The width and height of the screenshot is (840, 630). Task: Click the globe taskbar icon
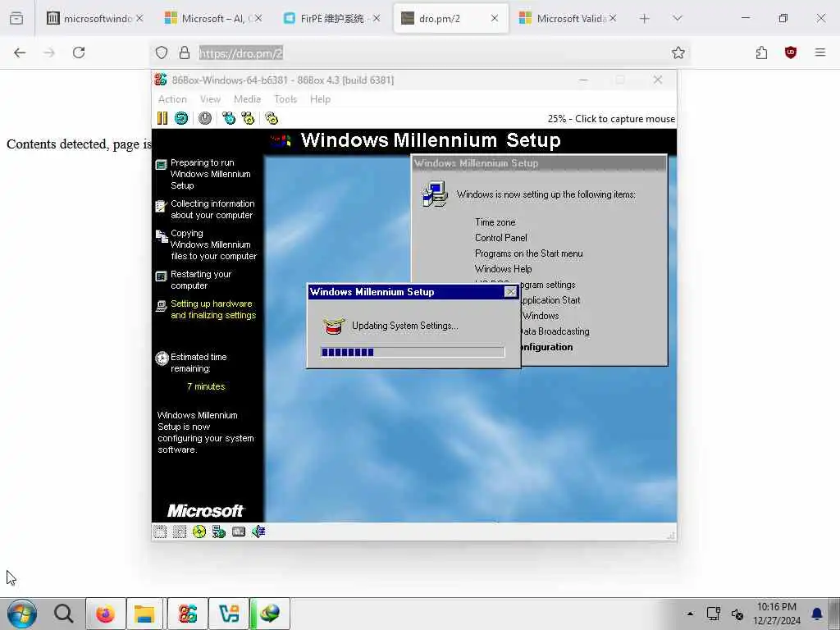[x=270, y=614]
